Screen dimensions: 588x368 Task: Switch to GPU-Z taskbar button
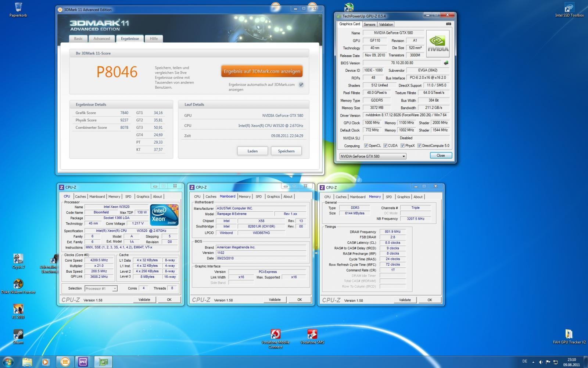[x=103, y=362]
